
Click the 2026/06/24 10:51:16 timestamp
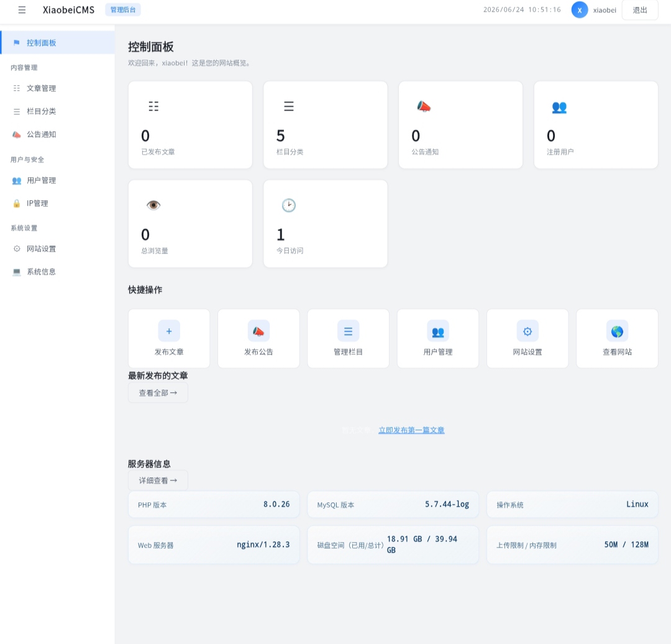tap(522, 10)
